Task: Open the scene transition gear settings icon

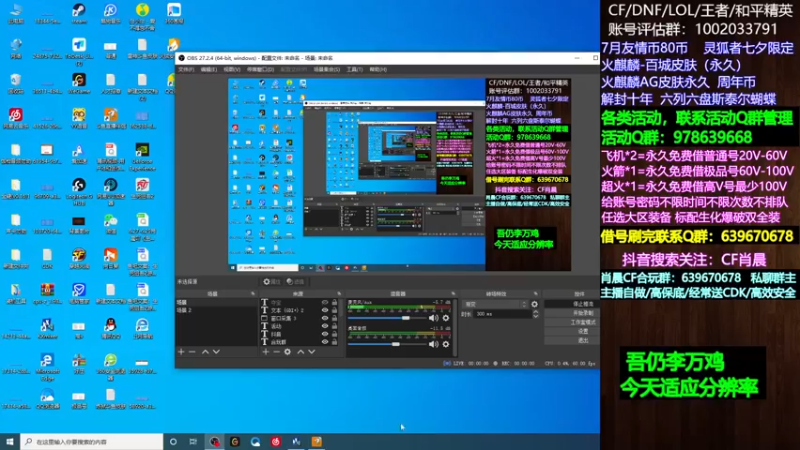Action: pyautogui.click(x=535, y=304)
